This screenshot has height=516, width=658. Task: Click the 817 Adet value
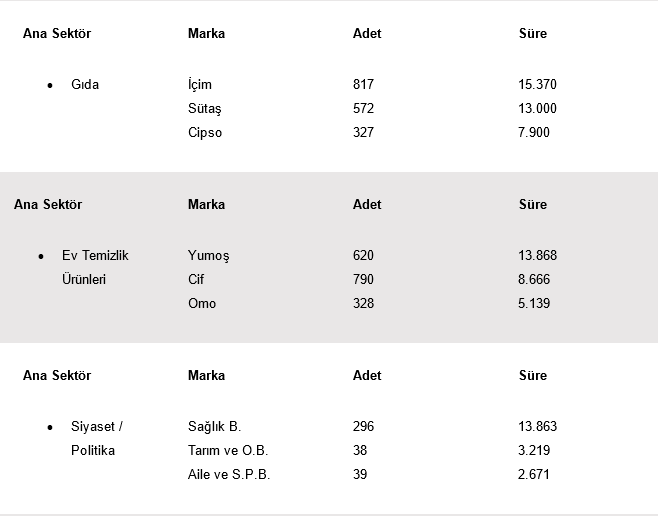(x=363, y=85)
